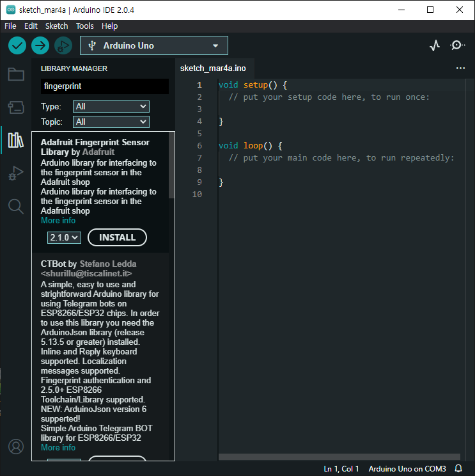Click the account profile icon
475x476 pixels.
[x=16, y=447]
